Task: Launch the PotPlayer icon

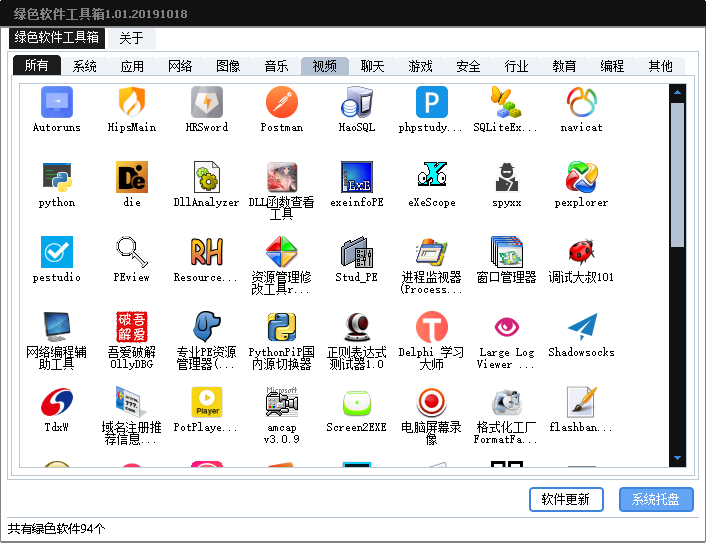Action: [207, 402]
